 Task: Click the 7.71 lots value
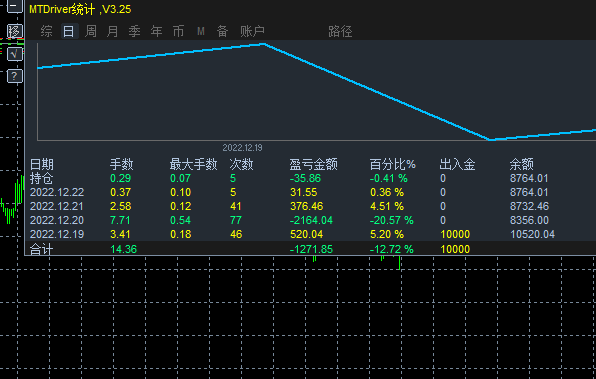120,220
